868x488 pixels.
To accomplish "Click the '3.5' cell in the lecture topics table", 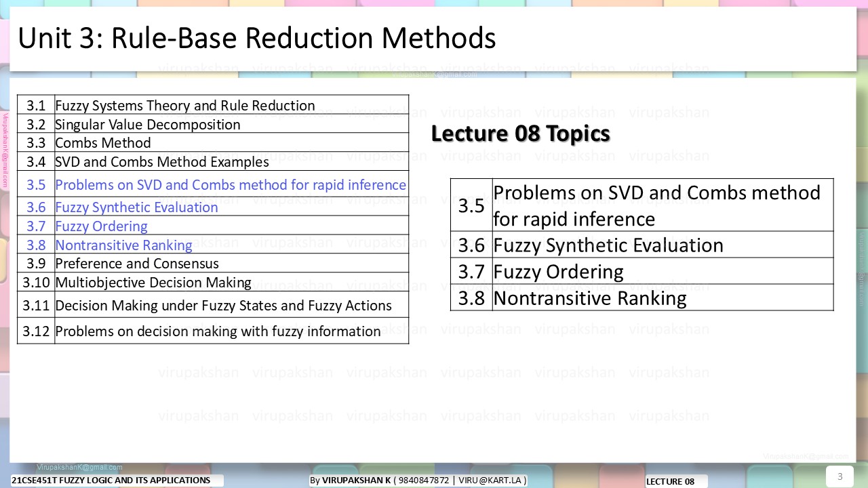I will tap(471, 205).
